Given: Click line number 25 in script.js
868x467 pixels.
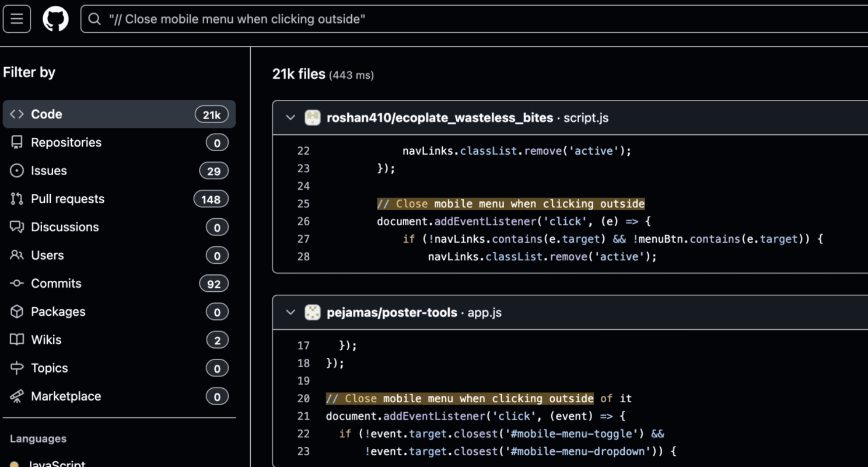Looking at the screenshot, I should [303, 204].
